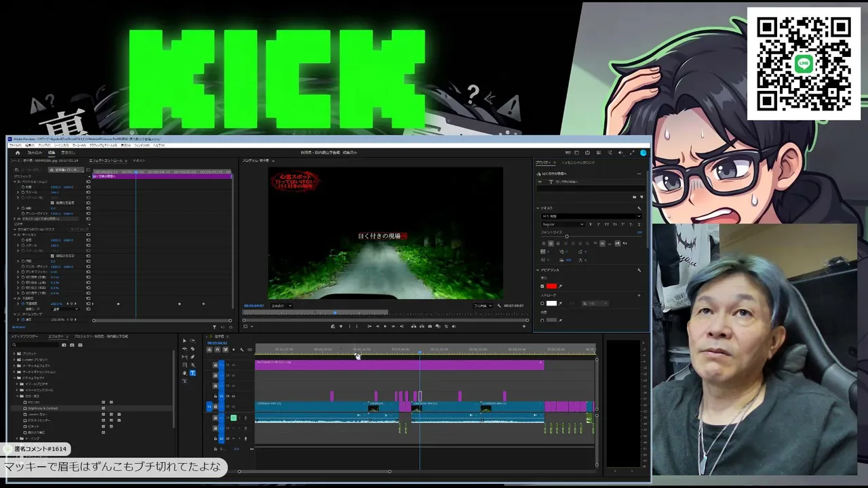868x488 pixels.
Task: Click the filter icon in Effect Controls
Action: pos(214,327)
